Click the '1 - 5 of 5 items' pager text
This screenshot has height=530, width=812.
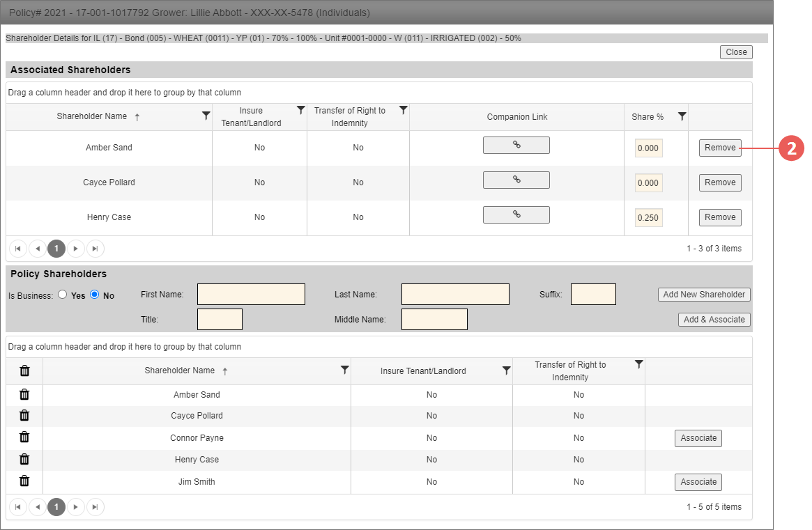pyautogui.click(x=714, y=507)
